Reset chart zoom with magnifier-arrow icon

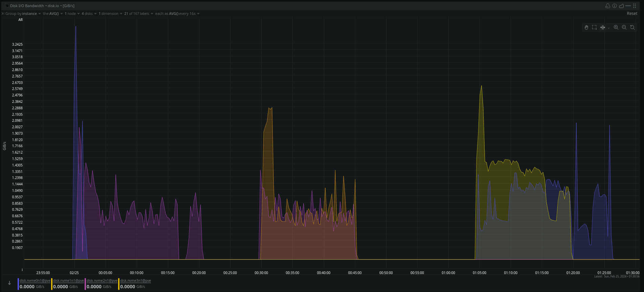coord(632,27)
